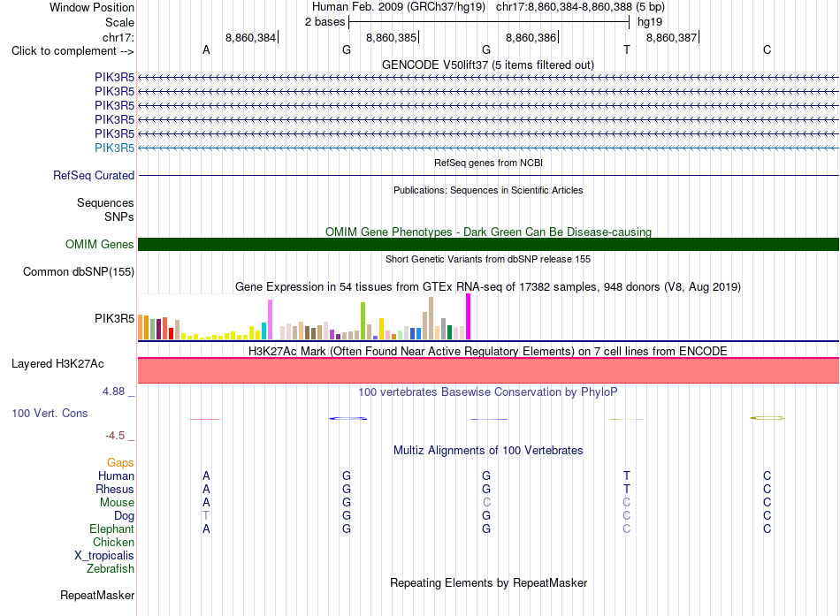
Task: Click the OMIM Gene Phenotypes title
Action: pos(488,232)
